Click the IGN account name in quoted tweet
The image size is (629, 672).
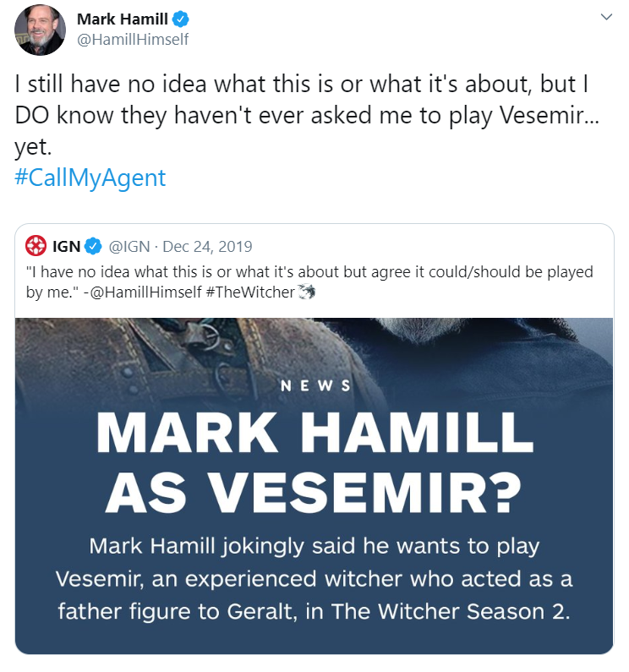67,247
